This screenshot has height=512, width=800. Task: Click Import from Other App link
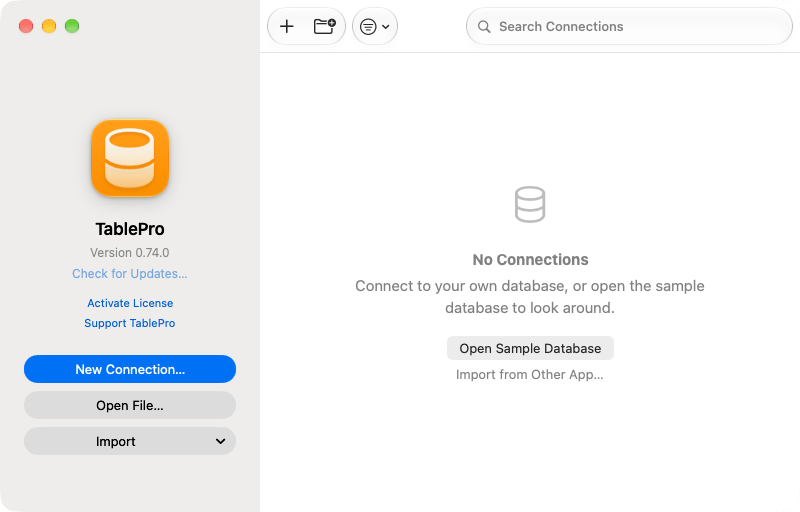click(530, 375)
